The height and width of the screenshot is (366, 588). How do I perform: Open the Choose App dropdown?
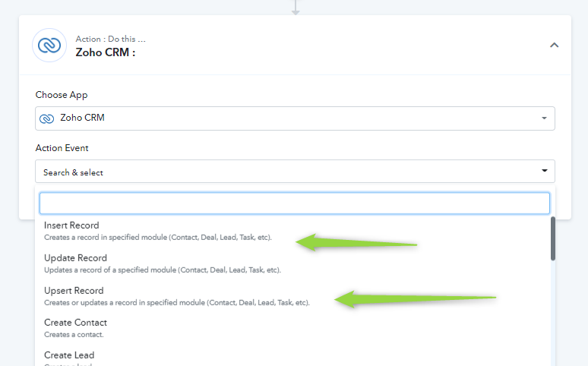(x=295, y=118)
